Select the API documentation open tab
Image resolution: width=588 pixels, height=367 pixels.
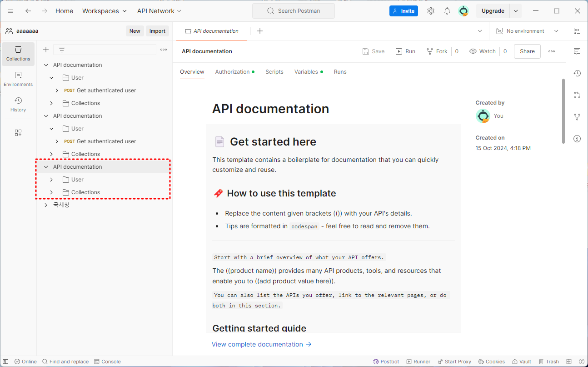[212, 31]
